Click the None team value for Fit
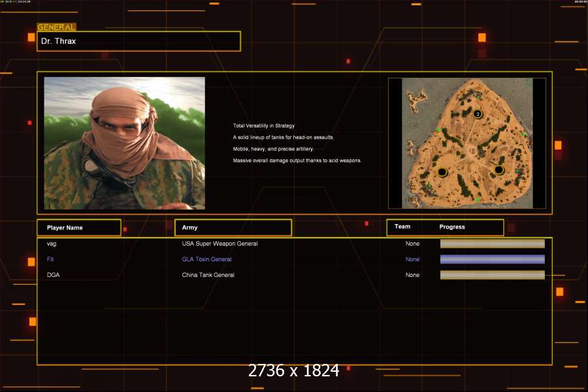The height and width of the screenshot is (392, 588). point(412,259)
